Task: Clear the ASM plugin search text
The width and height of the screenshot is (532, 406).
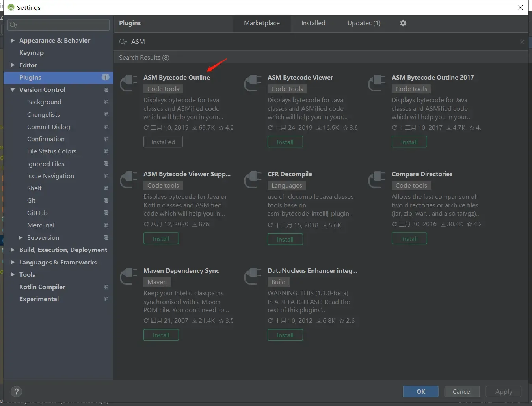Action: (522, 42)
